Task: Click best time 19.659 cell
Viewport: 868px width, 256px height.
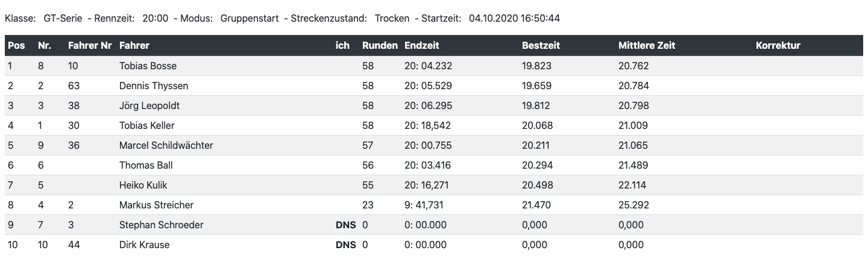Action: click(x=536, y=86)
